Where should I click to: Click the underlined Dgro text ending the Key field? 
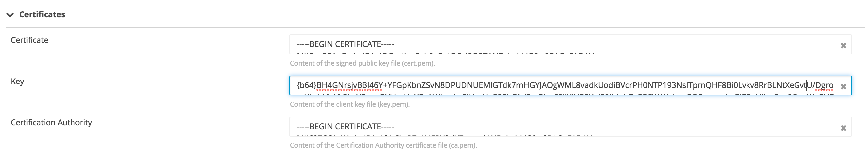824,85
